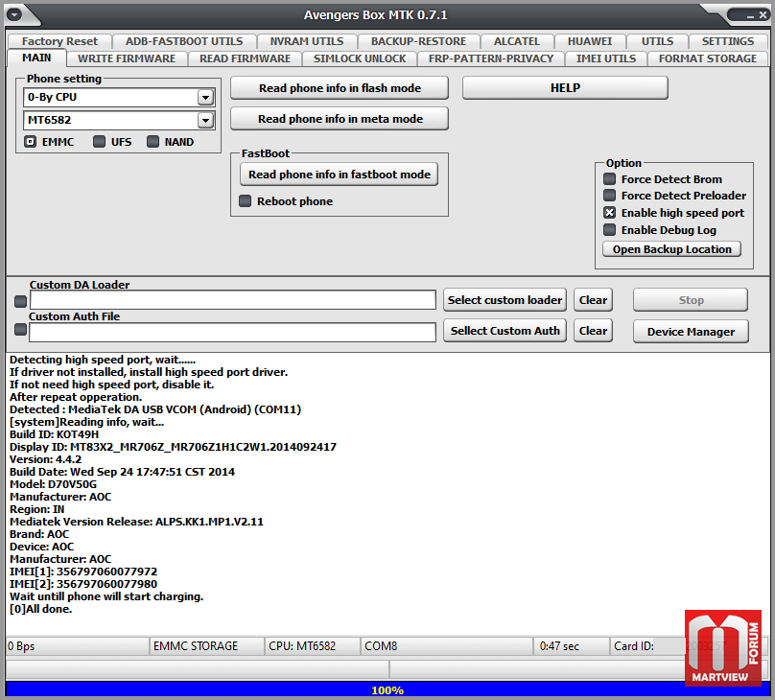Click the IMEI[2] log line
Viewport: 775px width, 700px height.
83,584
